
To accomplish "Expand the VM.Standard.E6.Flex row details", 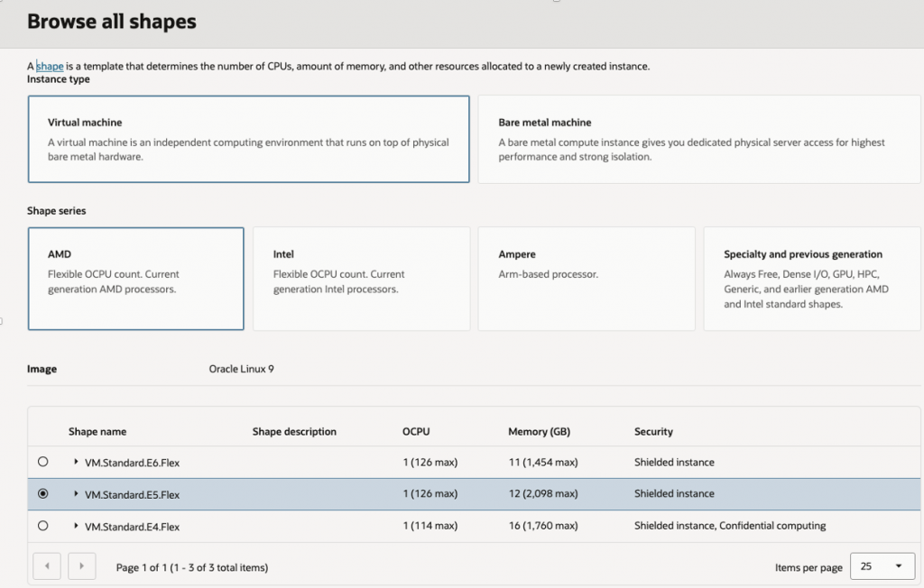I will 76,463.
